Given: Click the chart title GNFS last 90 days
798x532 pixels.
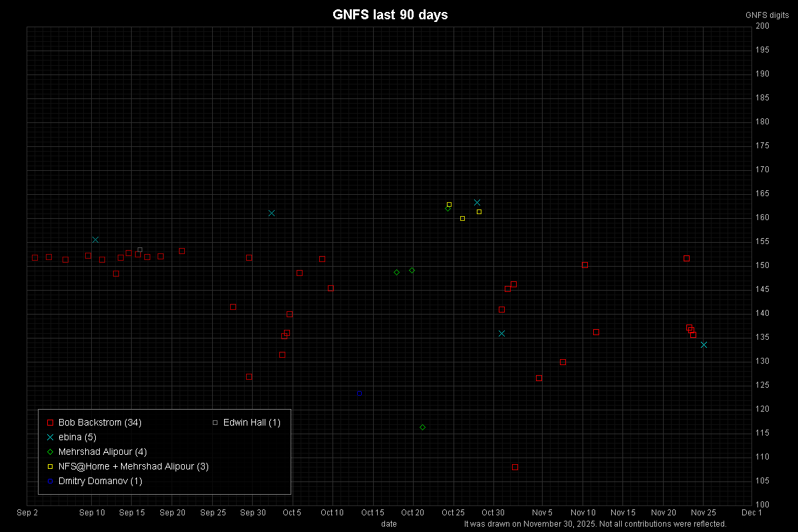Looking at the screenshot, I should (390, 15).
